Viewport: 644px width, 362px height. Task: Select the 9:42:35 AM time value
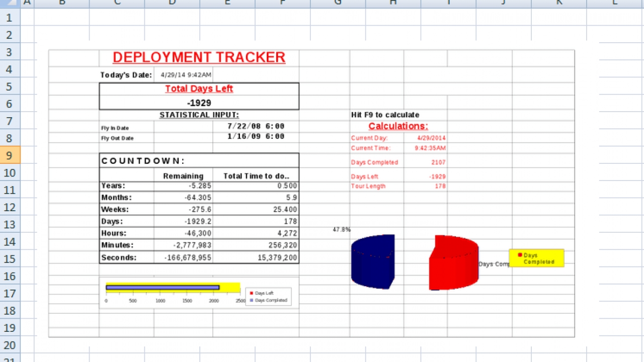[430, 148]
